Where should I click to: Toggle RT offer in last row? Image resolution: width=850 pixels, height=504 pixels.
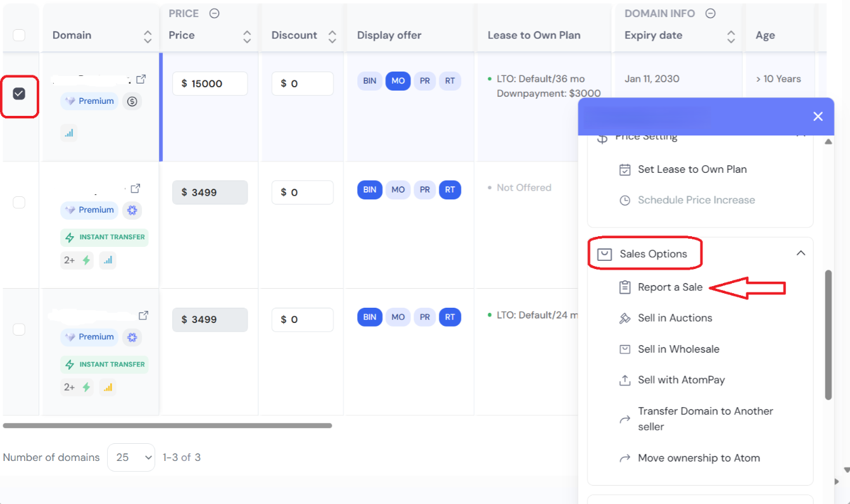(x=450, y=317)
